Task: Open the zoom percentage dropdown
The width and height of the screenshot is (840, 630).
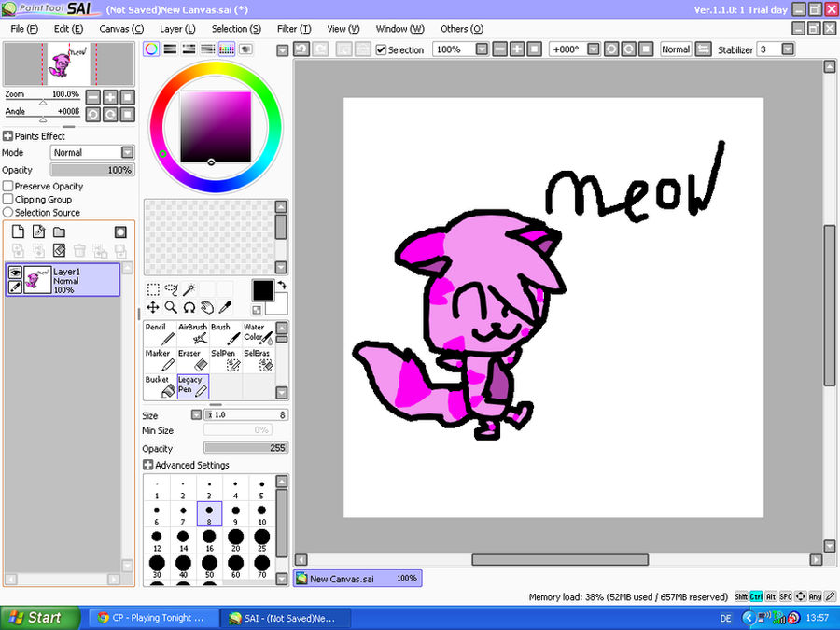Action: pyautogui.click(x=483, y=49)
